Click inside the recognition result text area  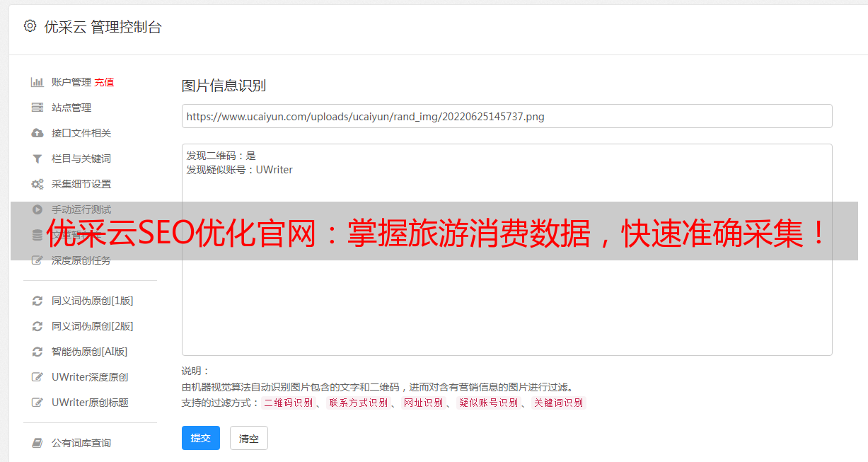(507, 250)
